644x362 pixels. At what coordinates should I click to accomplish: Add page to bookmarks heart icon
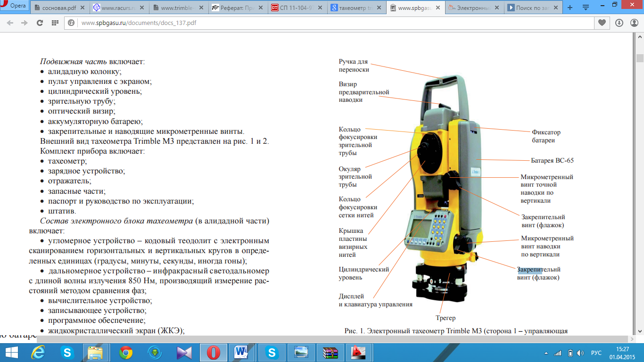pos(602,23)
